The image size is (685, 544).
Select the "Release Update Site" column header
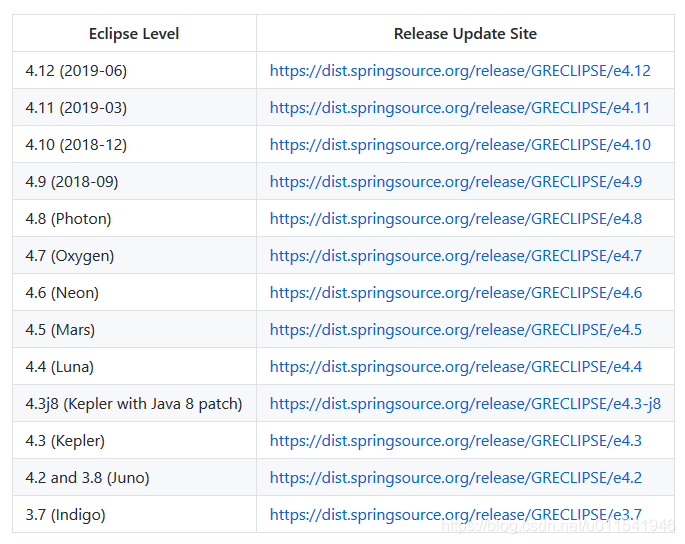(465, 34)
